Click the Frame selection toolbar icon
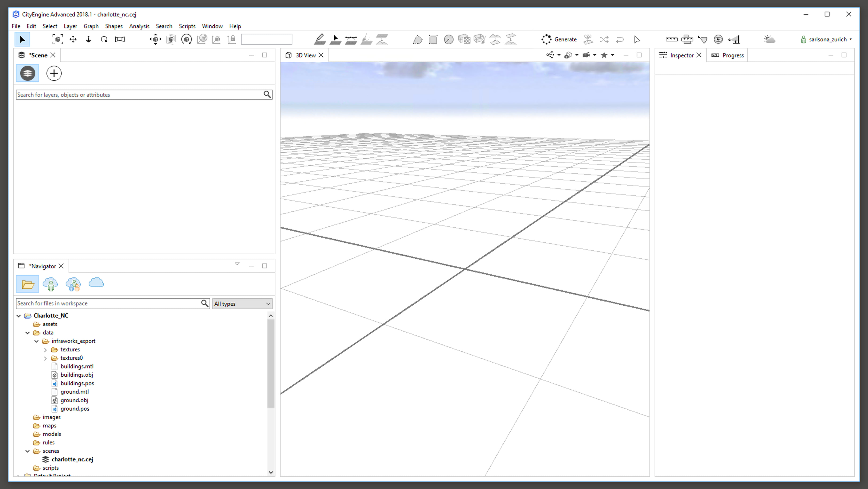Image resolution: width=868 pixels, height=489 pixels. coord(58,39)
